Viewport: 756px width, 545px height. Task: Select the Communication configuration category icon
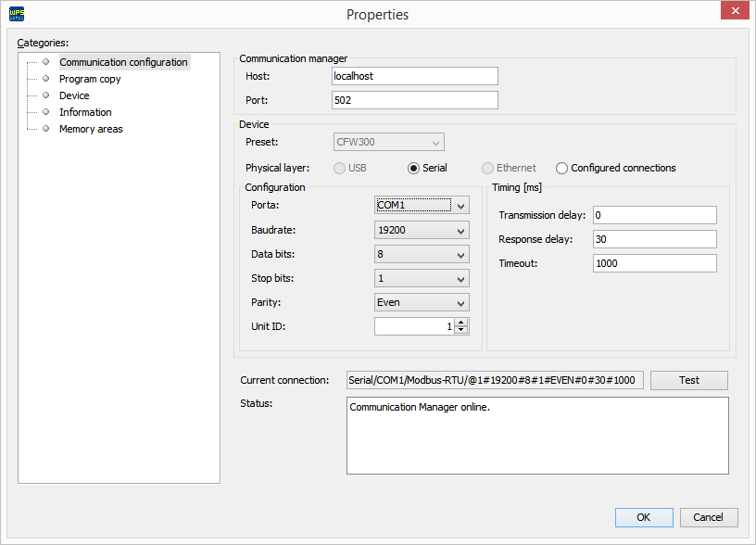coord(44,62)
